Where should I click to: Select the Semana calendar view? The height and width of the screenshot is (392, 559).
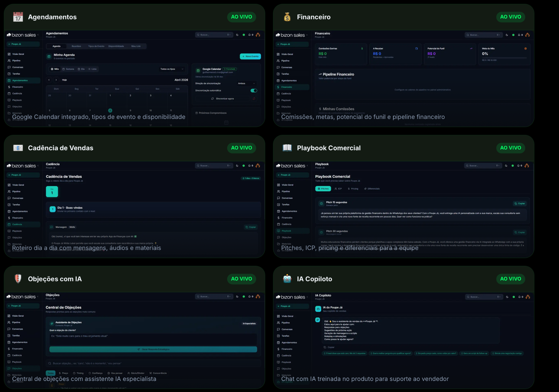coord(68,69)
